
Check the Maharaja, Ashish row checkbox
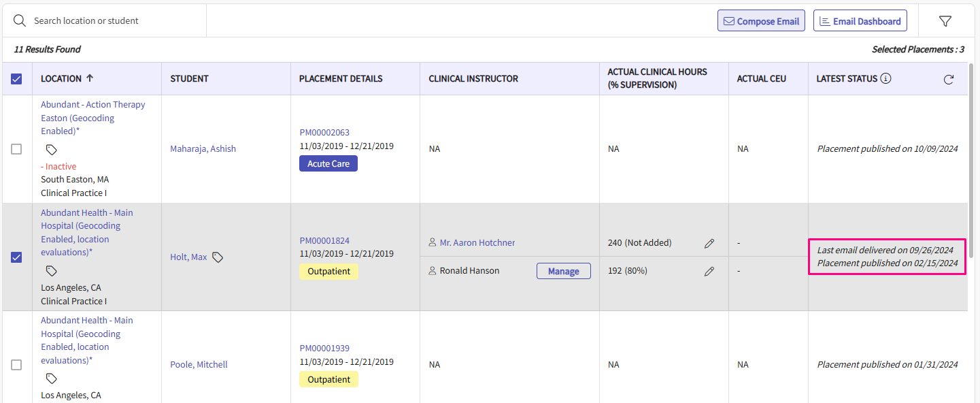point(16,149)
